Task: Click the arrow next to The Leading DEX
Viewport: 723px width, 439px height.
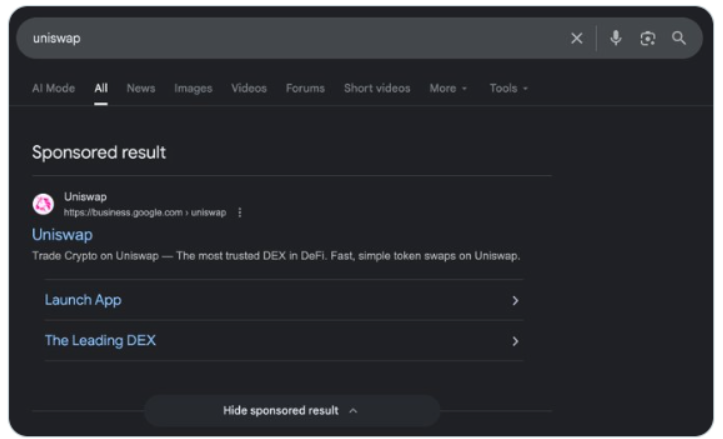Action: pos(516,341)
